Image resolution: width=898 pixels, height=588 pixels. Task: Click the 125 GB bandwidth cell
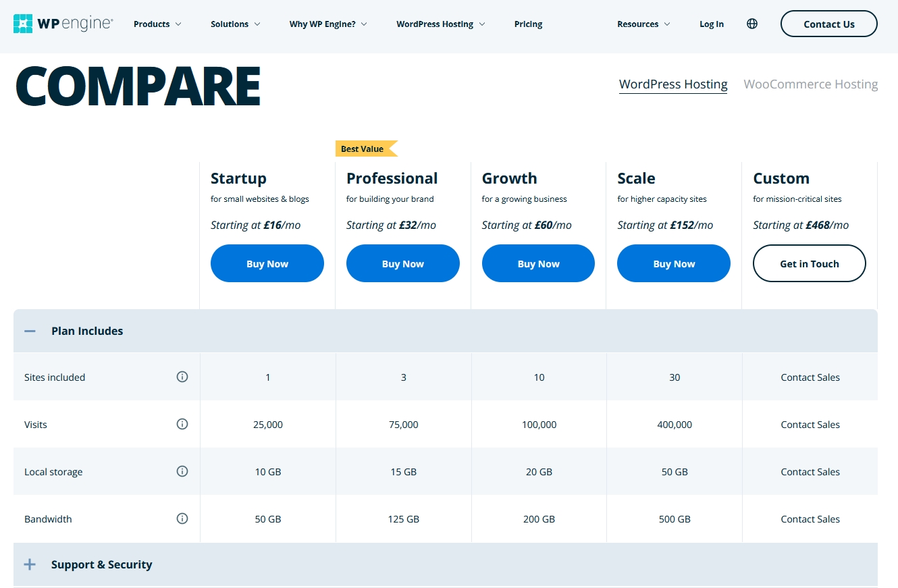click(x=404, y=519)
